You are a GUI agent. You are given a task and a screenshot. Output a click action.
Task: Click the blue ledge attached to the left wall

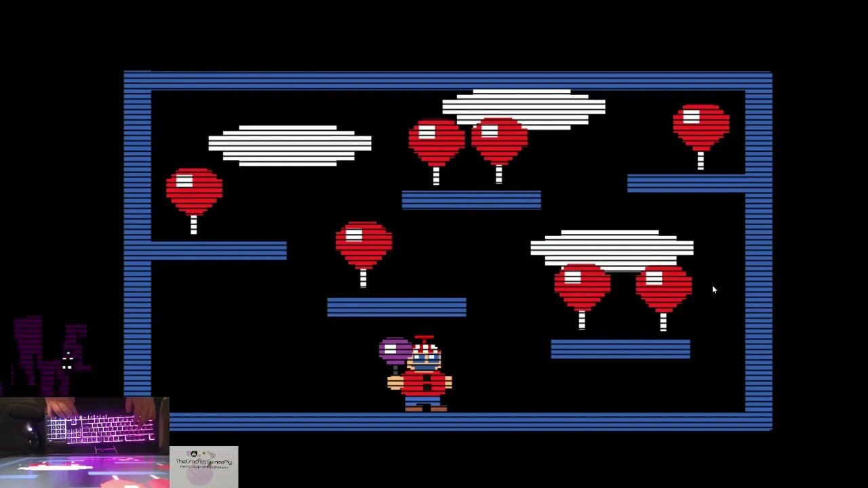pos(218,251)
